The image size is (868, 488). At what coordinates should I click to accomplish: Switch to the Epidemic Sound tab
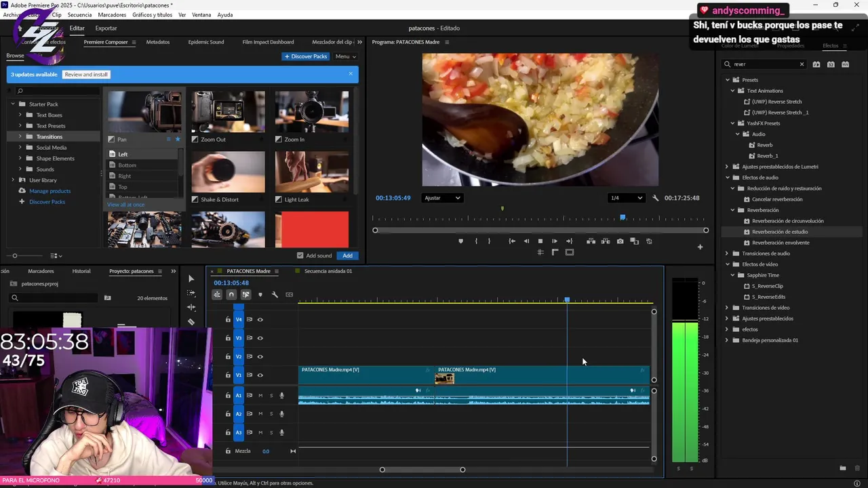(x=206, y=42)
